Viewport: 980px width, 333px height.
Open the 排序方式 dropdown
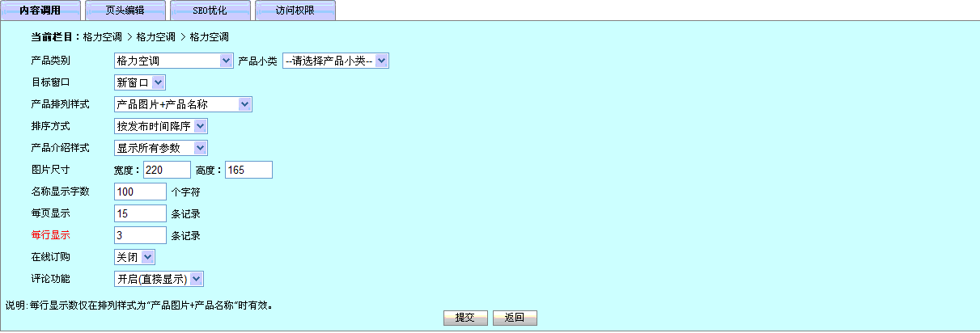tap(161, 126)
